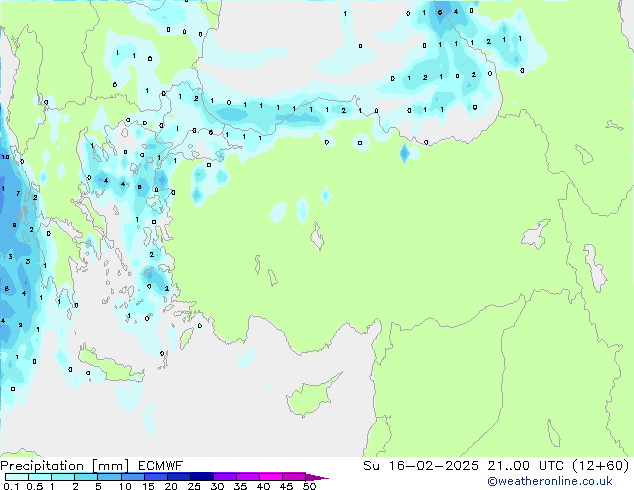Click the "7" precipitation value on map

click(x=18, y=194)
